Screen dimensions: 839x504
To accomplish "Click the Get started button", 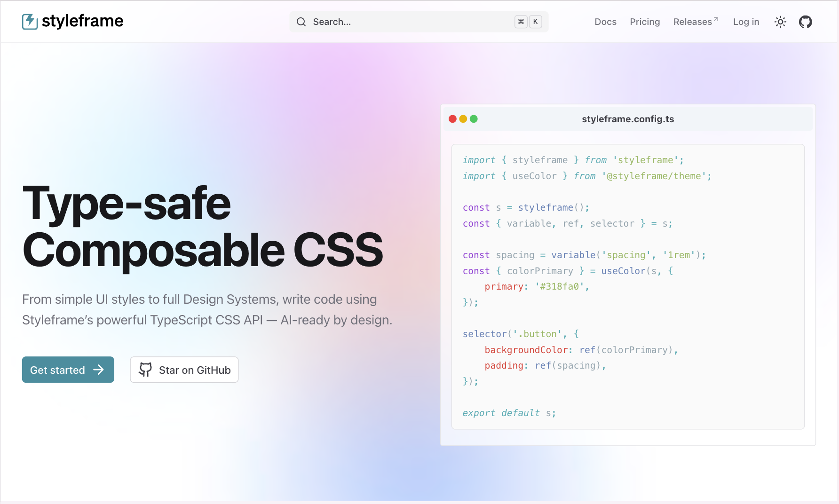I will coord(68,370).
